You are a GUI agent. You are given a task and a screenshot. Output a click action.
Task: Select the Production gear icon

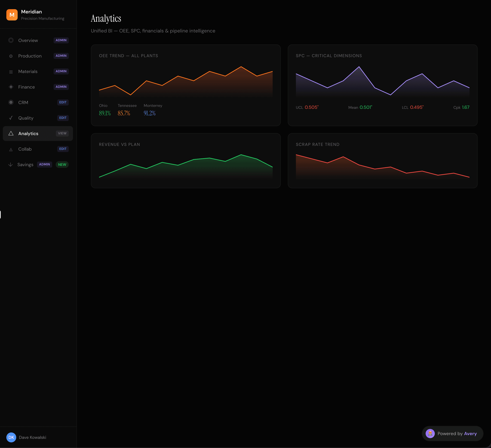[11, 56]
